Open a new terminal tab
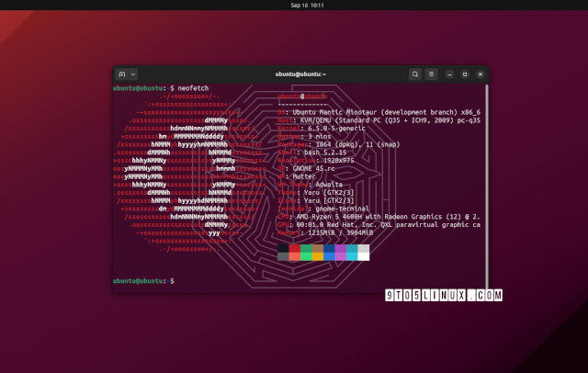This screenshot has height=373, width=588. 121,73
